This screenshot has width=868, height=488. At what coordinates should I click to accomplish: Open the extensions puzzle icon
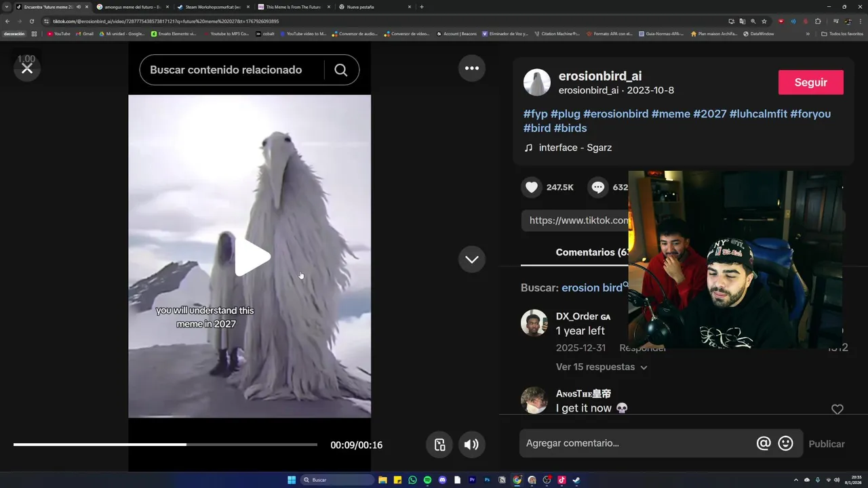point(818,21)
